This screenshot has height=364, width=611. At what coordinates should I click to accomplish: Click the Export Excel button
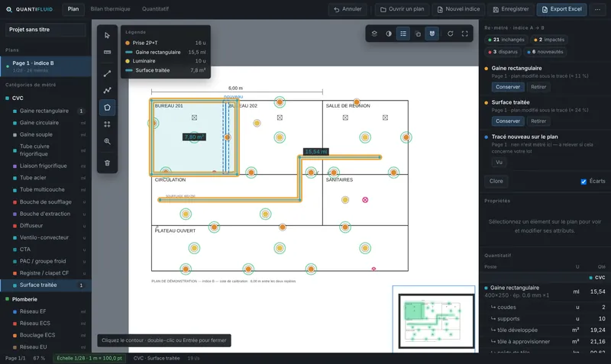(561, 9)
